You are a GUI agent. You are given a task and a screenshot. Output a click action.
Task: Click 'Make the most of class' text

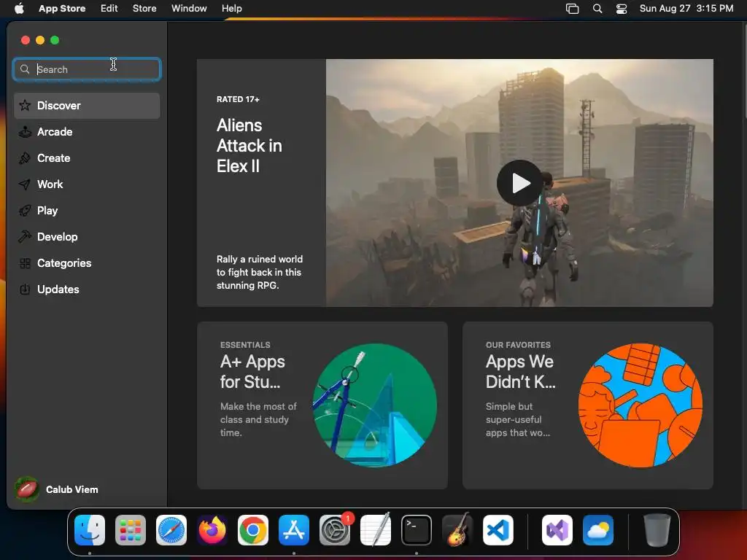[258, 419]
